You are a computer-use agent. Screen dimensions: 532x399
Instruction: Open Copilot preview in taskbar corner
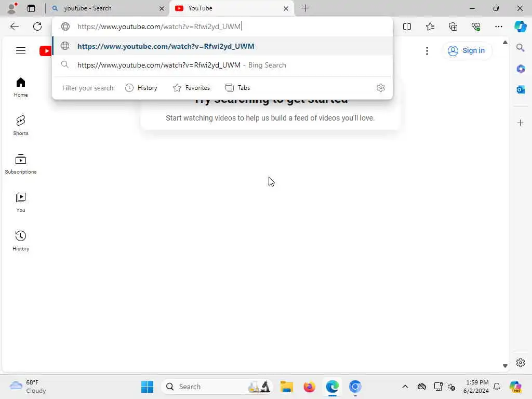[x=515, y=387]
